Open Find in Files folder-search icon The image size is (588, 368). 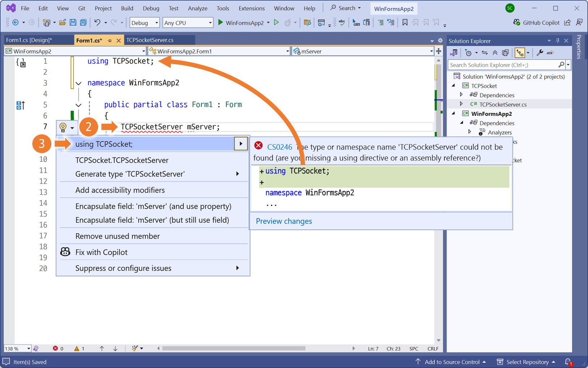click(307, 22)
